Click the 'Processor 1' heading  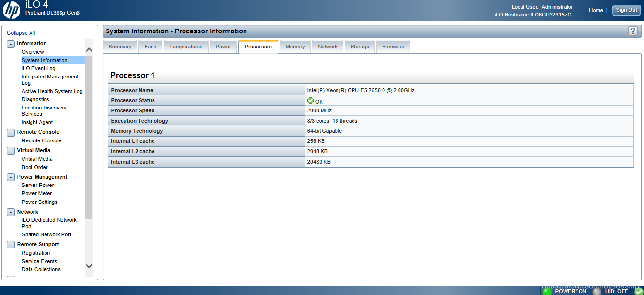point(133,76)
